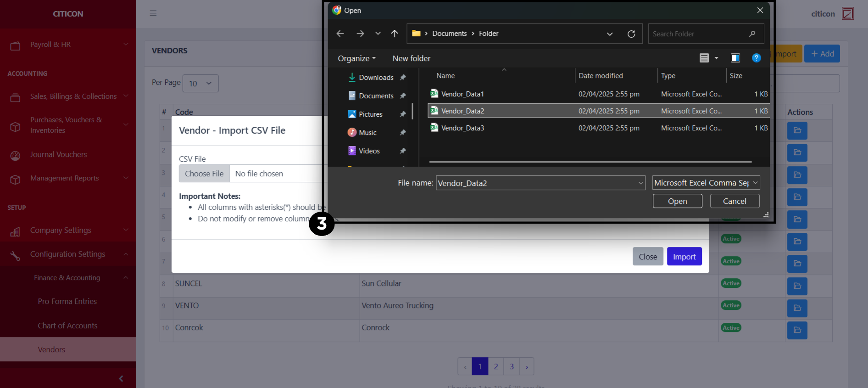
Task: Click the back arrow in Open dialog
Action: pyautogui.click(x=340, y=34)
